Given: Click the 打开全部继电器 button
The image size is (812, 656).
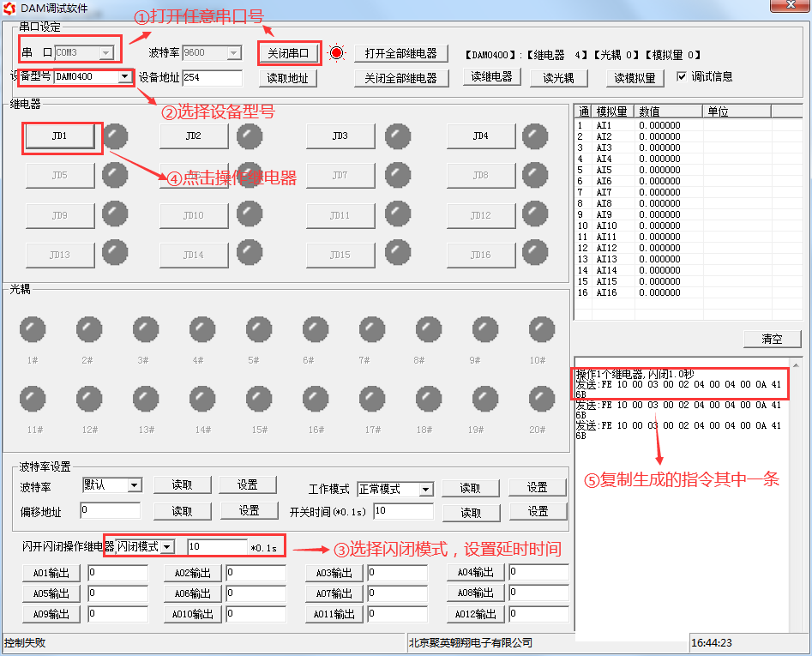Looking at the screenshot, I should point(400,53).
